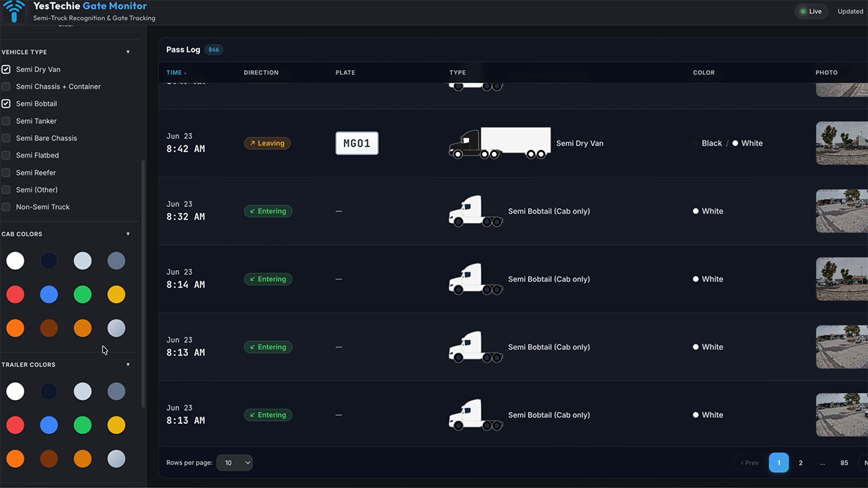Collapse the Cab Colors section
Screen dimensions: 868x488
click(x=128, y=234)
